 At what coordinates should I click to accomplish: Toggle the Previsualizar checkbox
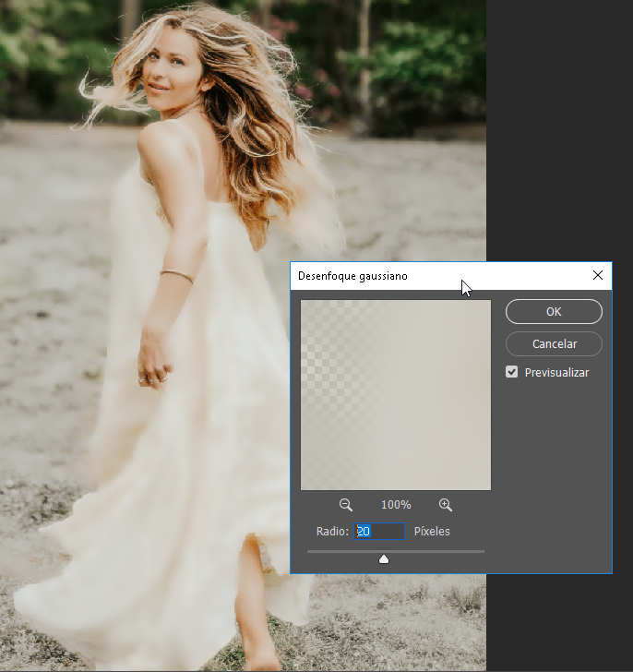click(x=511, y=372)
